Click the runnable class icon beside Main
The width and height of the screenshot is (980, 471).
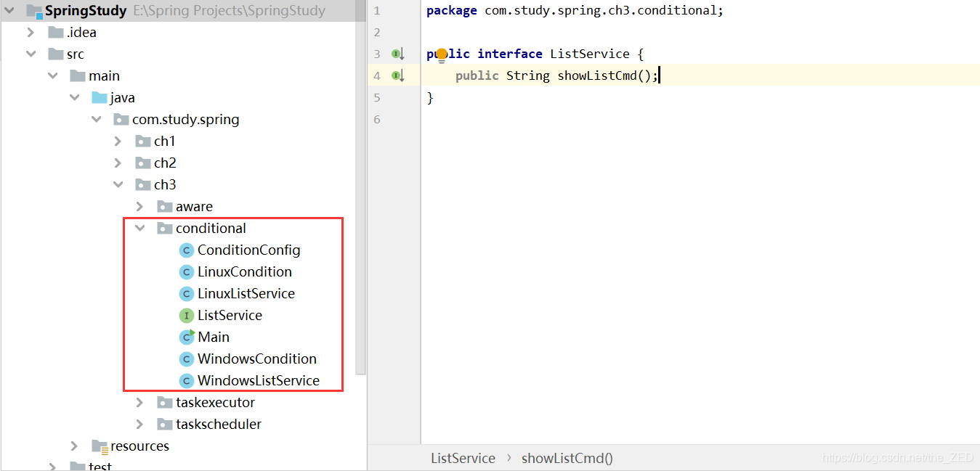pos(186,337)
